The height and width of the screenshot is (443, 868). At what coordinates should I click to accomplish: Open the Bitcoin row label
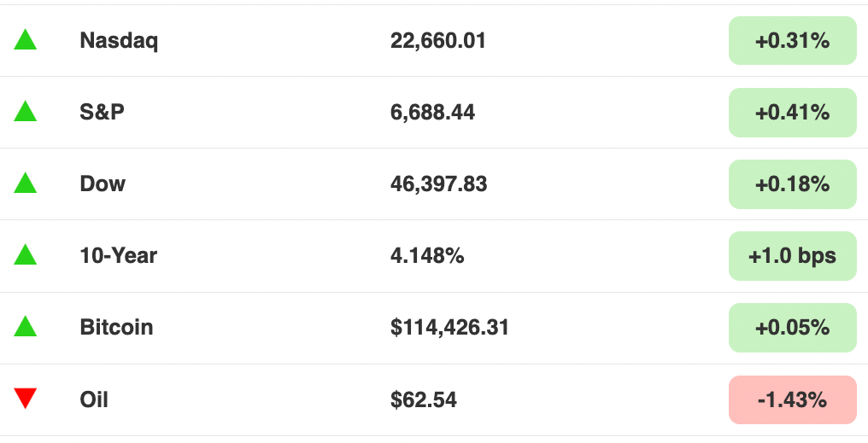[x=116, y=328]
